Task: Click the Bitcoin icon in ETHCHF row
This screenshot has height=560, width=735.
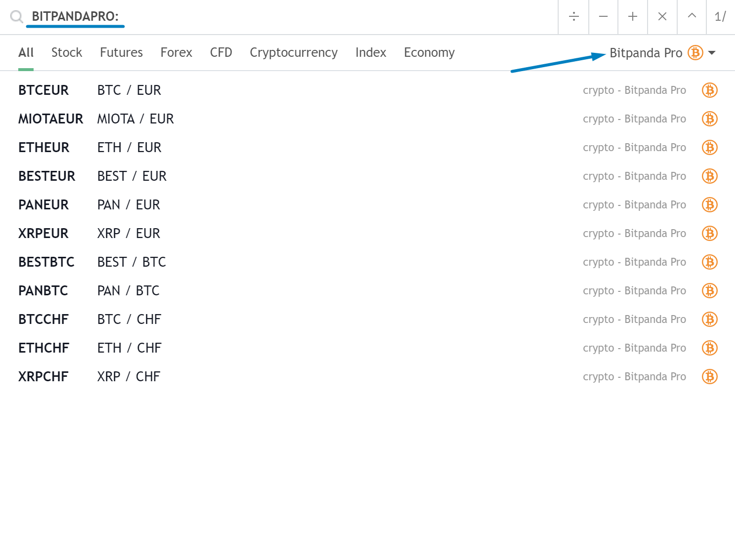Action: point(710,348)
